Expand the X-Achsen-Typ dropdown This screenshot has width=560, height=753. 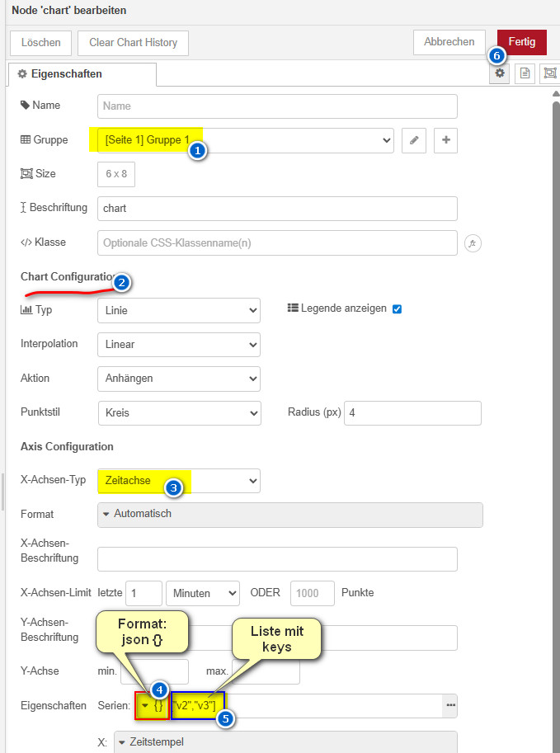[178, 480]
